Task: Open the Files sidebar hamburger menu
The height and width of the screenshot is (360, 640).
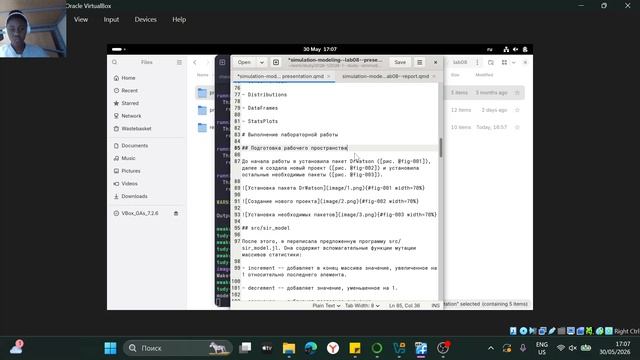Action: click(x=179, y=62)
